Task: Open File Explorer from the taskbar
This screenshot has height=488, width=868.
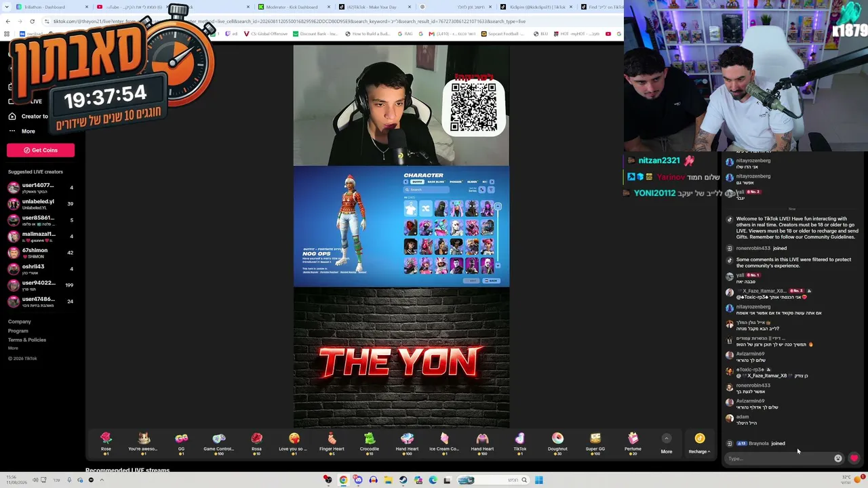Action: pos(388,480)
